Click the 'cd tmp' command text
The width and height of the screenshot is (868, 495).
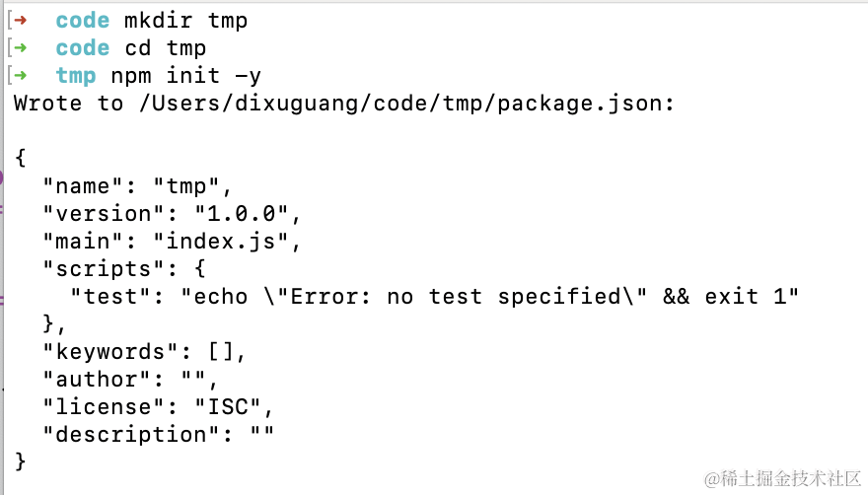tap(166, 48)
